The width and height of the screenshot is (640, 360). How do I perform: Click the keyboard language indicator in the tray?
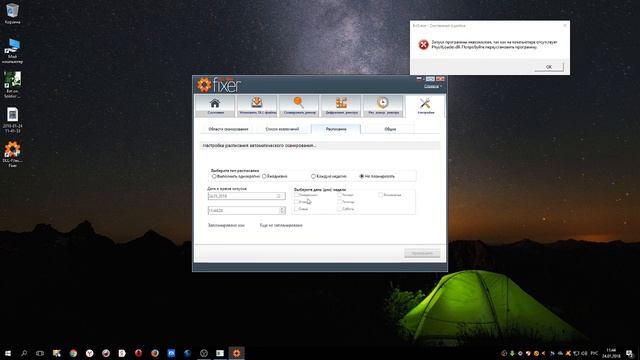594,353
